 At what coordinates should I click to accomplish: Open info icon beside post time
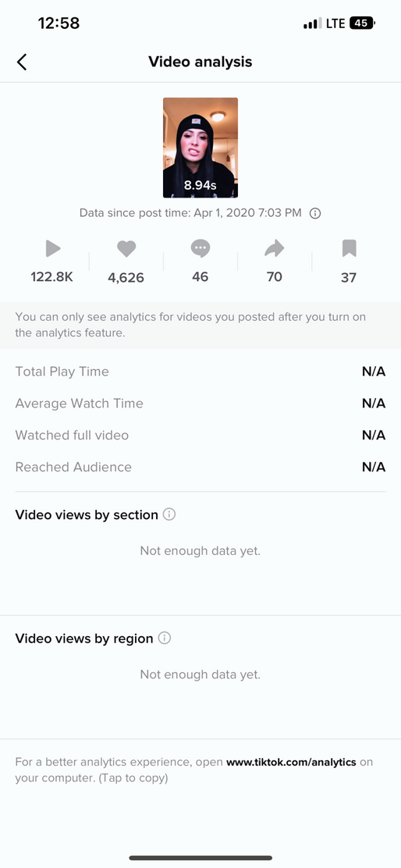(315, 213)
